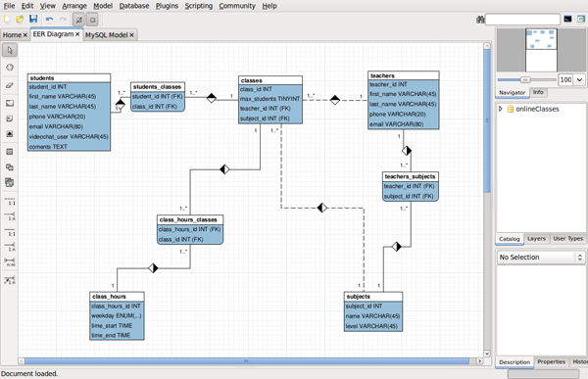Toggle align objects to grid button
Screen dimensions: 588x379
point(92,20)
